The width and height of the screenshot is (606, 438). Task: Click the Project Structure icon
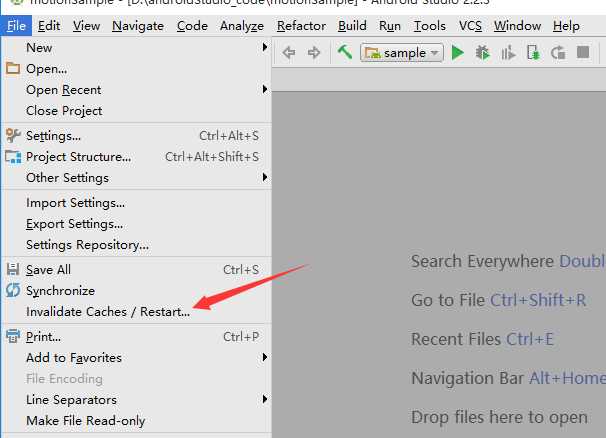(x=13, y=157)
